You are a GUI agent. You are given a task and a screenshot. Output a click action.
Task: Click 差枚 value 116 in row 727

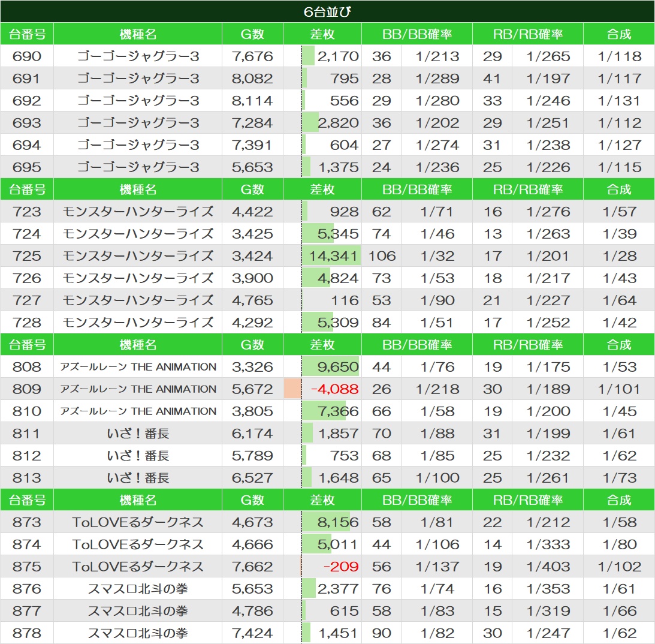(x=345, y=300)
